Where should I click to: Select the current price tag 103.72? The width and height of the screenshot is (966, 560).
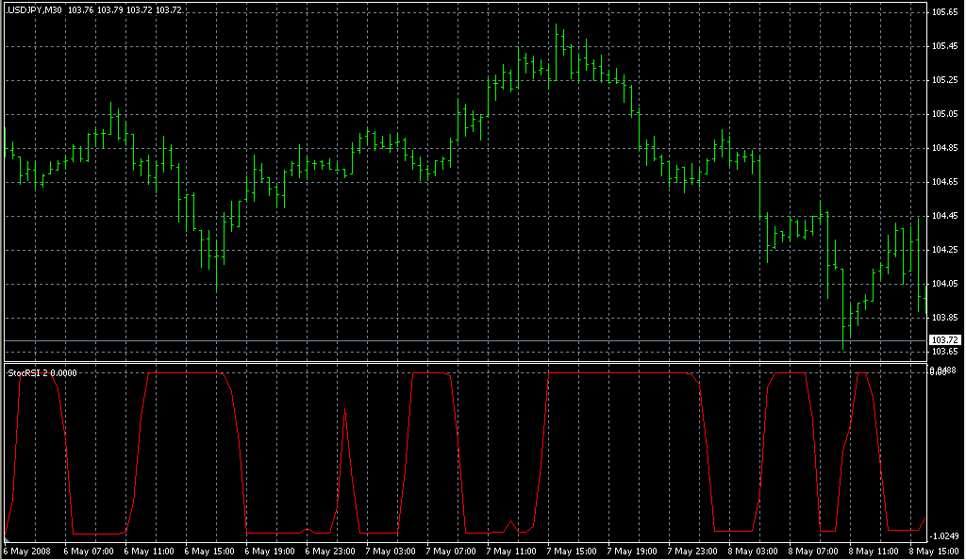click(x=944, y=339)
